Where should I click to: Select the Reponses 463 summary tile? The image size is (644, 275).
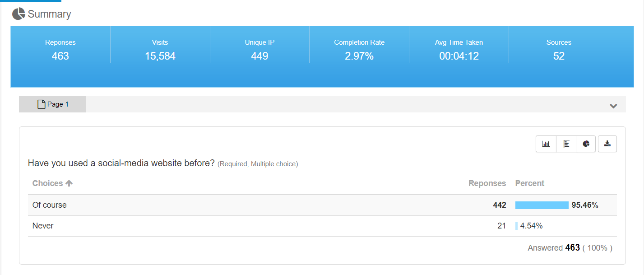(x=60, y=50)
